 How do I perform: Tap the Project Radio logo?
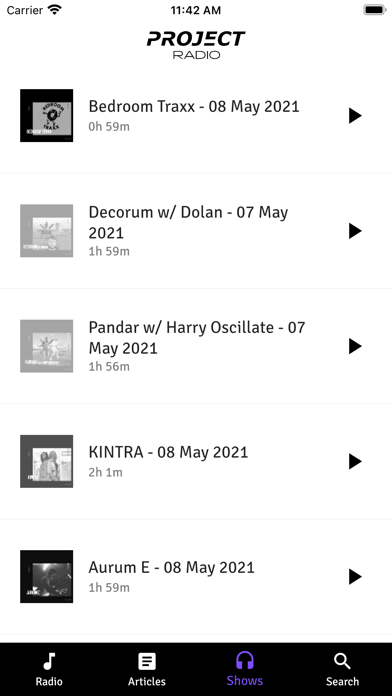196,45
